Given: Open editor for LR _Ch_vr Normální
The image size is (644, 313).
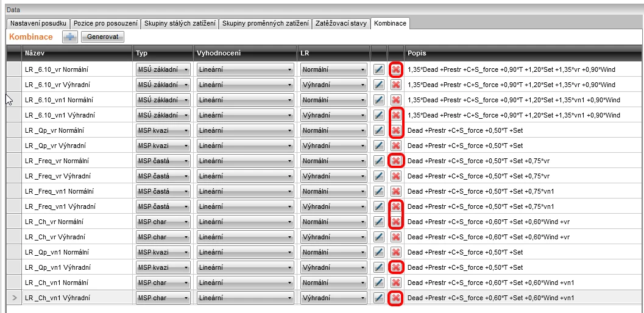Looking at the screenshot, I should click(379, 222).
